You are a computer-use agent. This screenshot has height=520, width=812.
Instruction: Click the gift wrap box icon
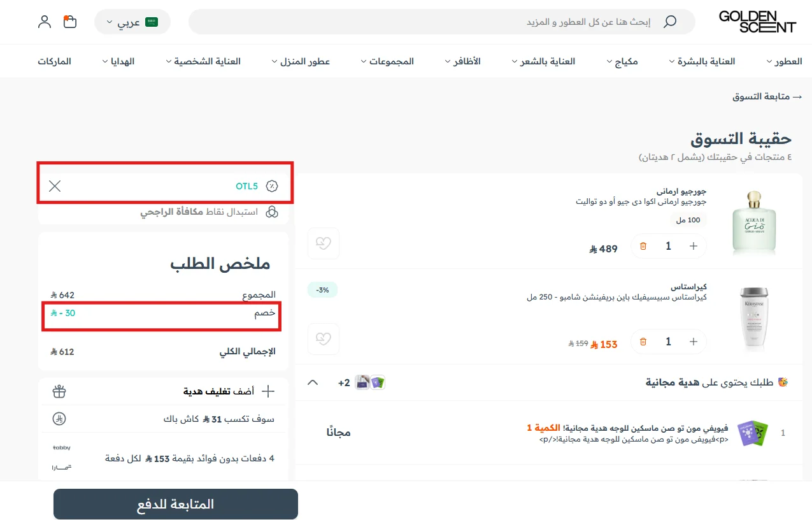pyautogui.click(x=59, y=391)
